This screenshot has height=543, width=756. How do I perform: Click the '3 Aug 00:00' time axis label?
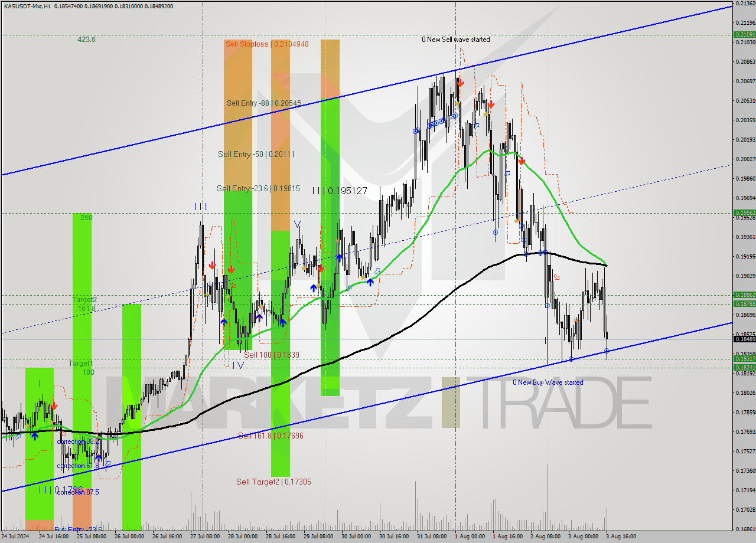tap(584, 537)
